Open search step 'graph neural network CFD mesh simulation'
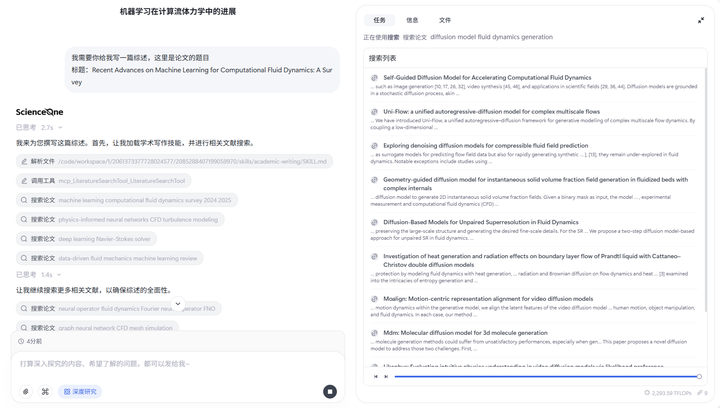This screenshot has width=720, height=408. coord(97,327)
